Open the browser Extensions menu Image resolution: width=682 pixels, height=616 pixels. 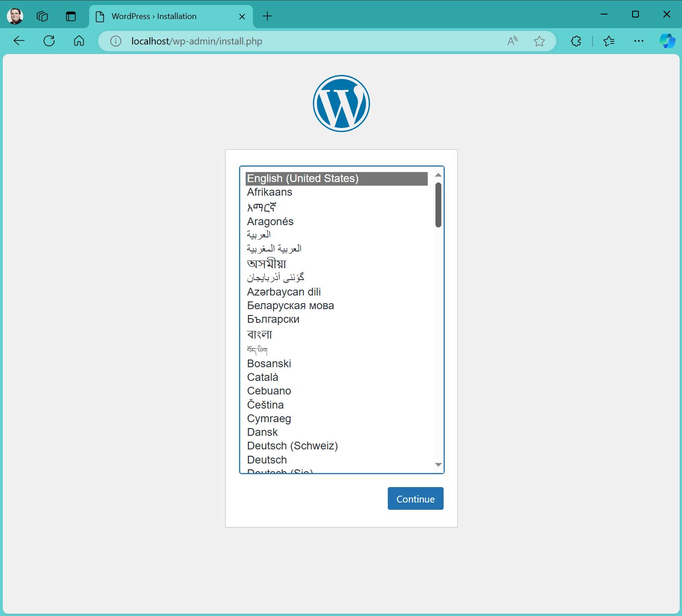(576, 41)
